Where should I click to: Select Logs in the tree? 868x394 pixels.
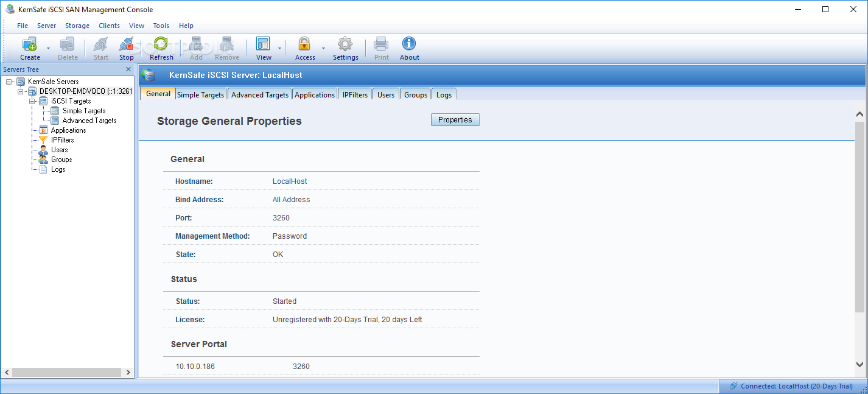tap(58, 169)
